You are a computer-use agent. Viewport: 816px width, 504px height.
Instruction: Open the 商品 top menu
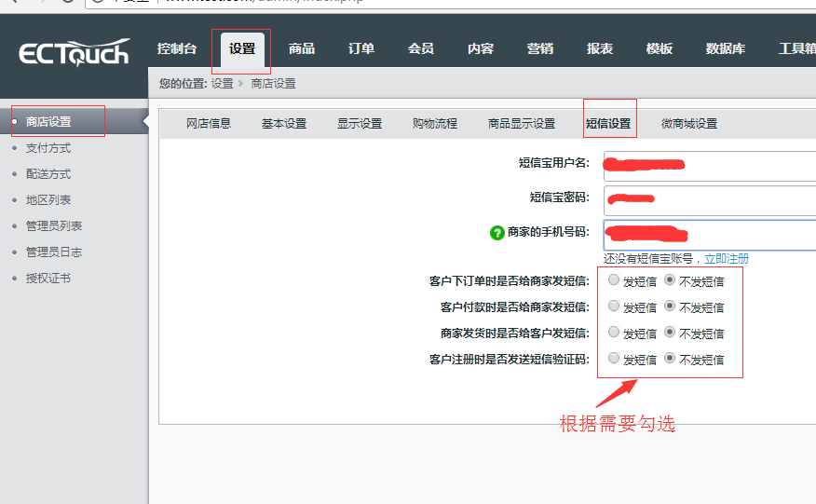(302, 48)
